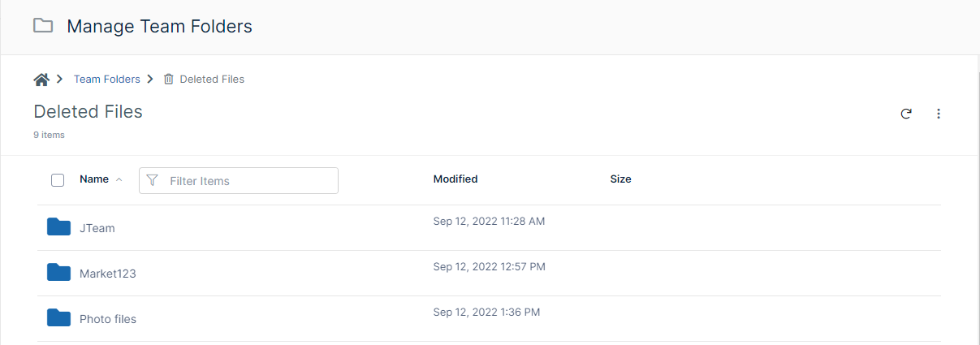Screen dimensions: 980x345
Task: Click the funnel filter icon
Action: 153,180
